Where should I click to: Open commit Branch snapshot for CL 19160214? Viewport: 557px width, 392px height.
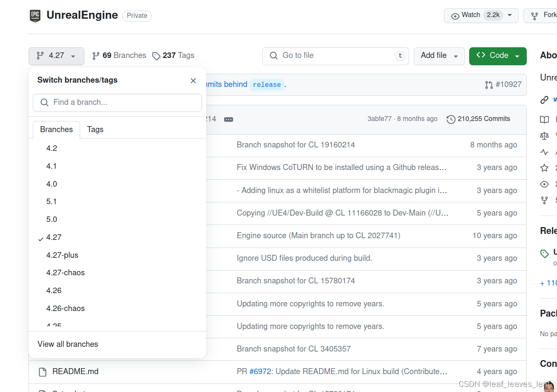pyautogui.click(x=296, y=145)
